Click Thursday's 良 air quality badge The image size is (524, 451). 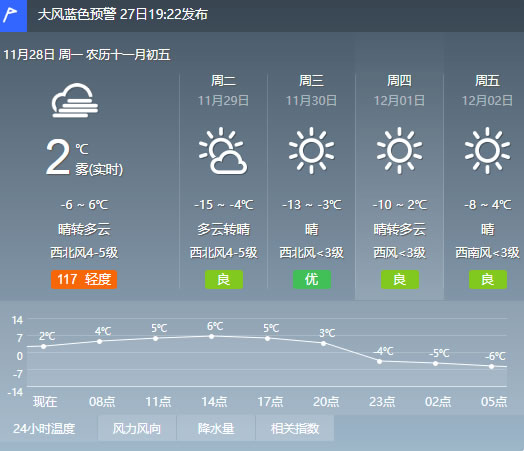400,279
